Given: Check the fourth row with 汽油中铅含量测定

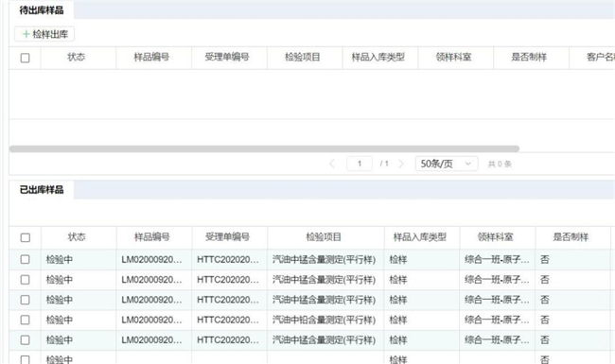Looking at the screenshot, I should click(x=26, y=320).
